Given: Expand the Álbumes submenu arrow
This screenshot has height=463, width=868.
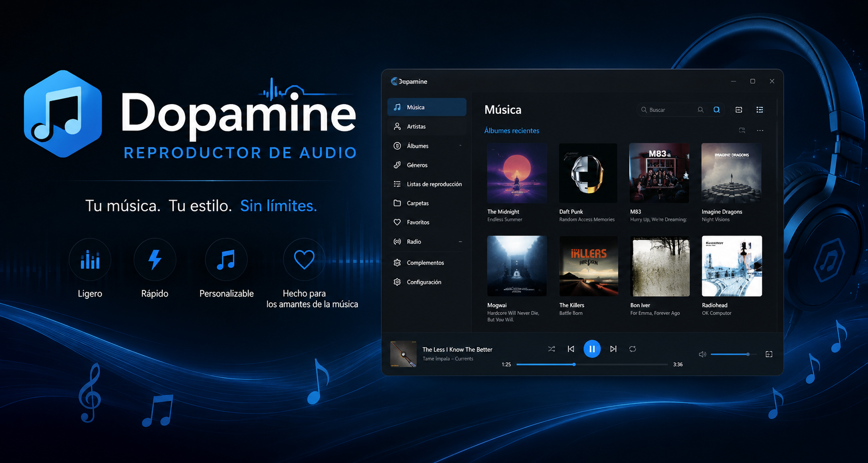Looking at the screenshot, I should (x=460, y=146).
